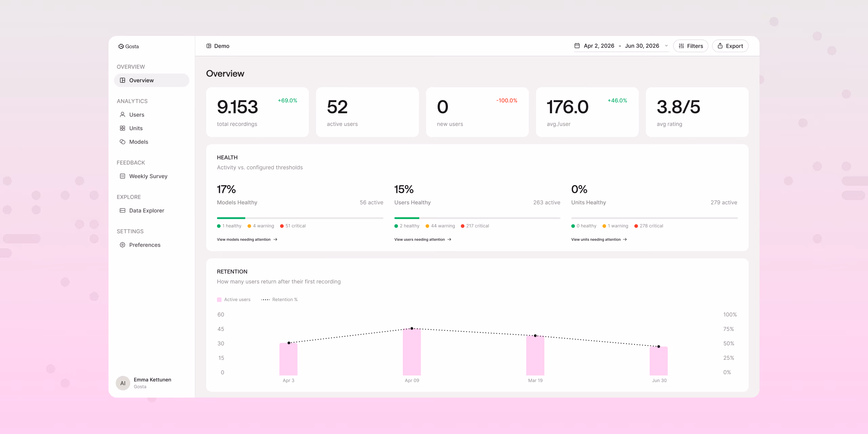Click the Units Healthy progress bar
Screen dimensions: 868x434
click(x=654, y=218)
